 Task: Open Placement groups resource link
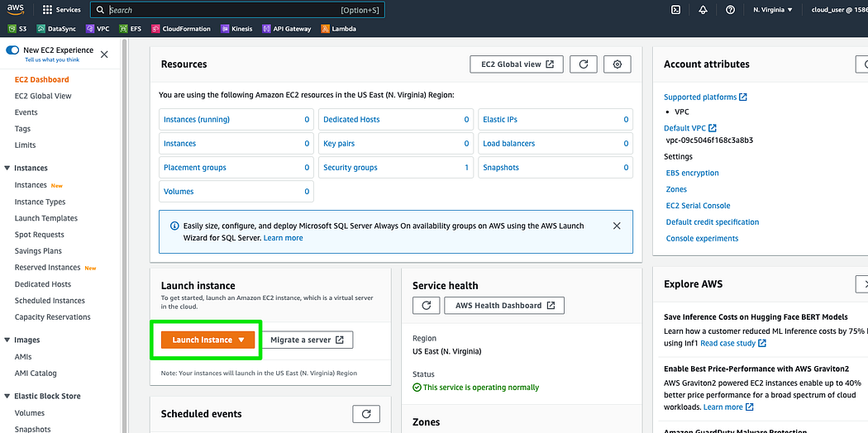pyautogui.click(x=195, y=168)
